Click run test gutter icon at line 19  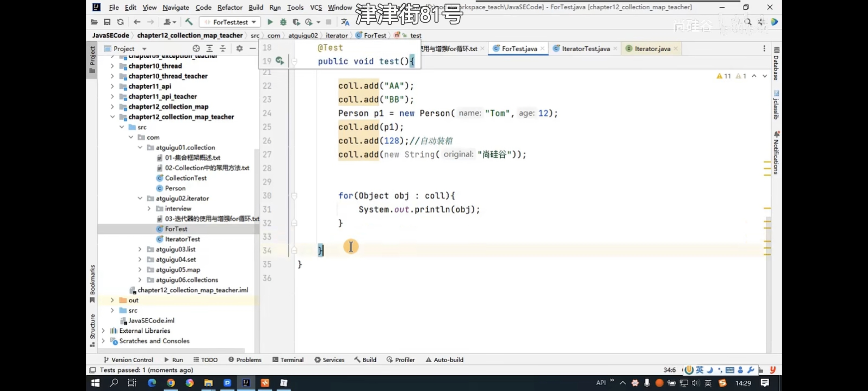(x=279, y=61)
